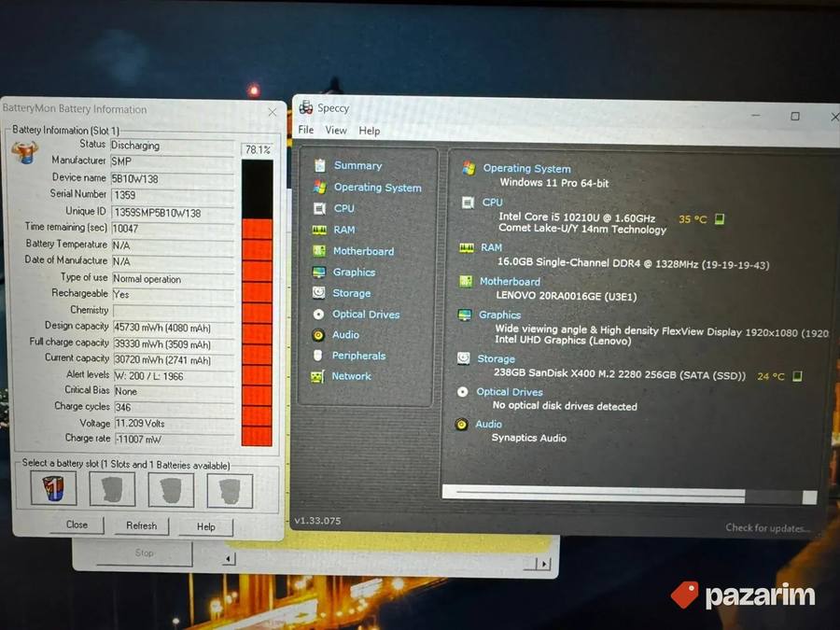
Task: Click the Summary clipboard icon in sidebar
Action: tap(320, 165)
